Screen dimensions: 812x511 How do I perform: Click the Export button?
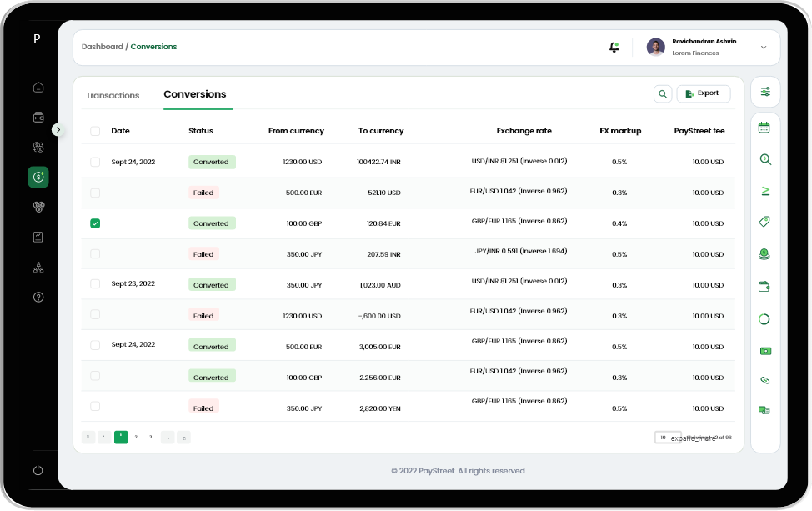(x=703, y=93)
